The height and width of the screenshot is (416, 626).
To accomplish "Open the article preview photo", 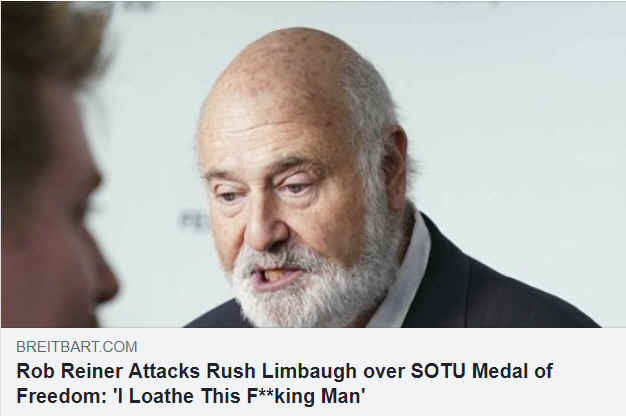I will pyautogui.click(x=313, y=164).
